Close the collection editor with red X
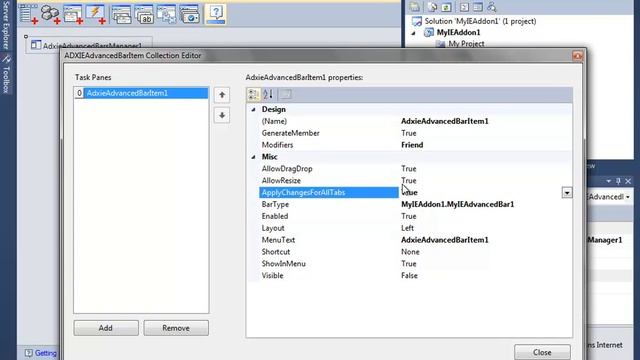 pyautogui.click(x=577, y=56)
